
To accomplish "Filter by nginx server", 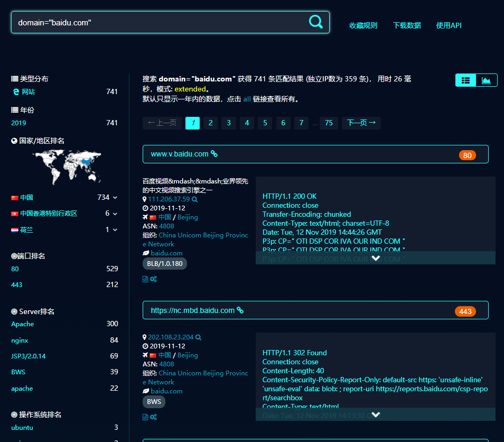I will [20, 340].
